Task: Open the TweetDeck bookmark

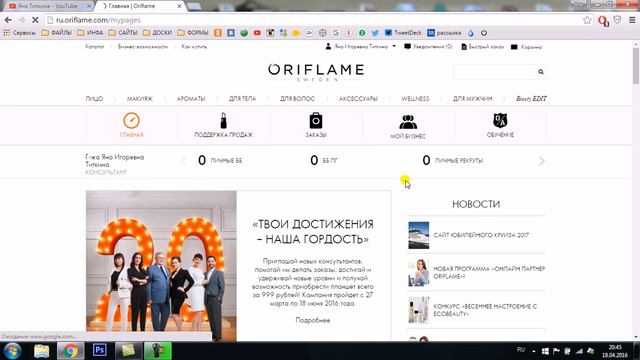Action: (403, 33)
